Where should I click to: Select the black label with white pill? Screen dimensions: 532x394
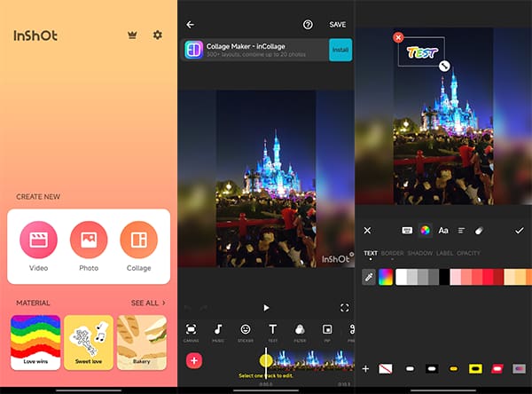coord(432,369)
